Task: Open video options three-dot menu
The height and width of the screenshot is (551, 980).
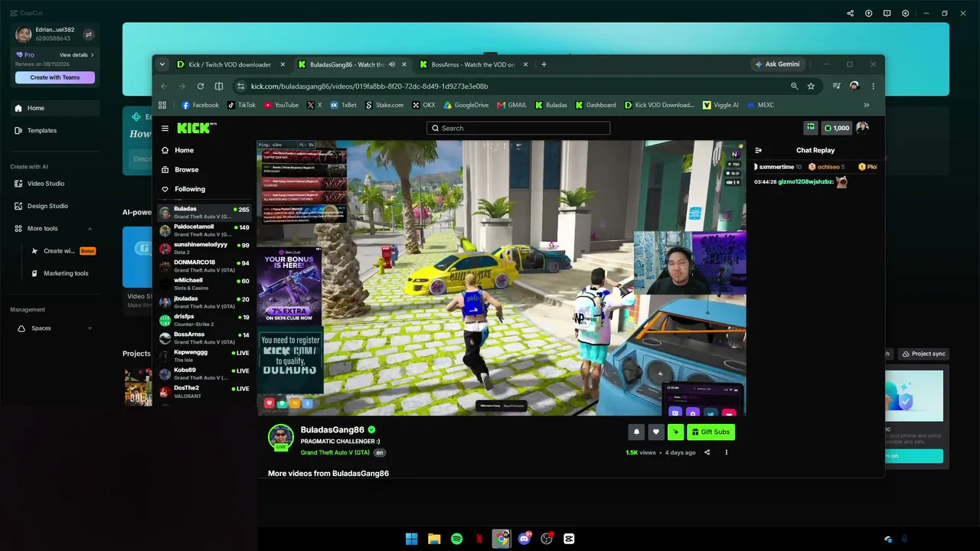Action: pyautogui.click(x=727, y=452)
